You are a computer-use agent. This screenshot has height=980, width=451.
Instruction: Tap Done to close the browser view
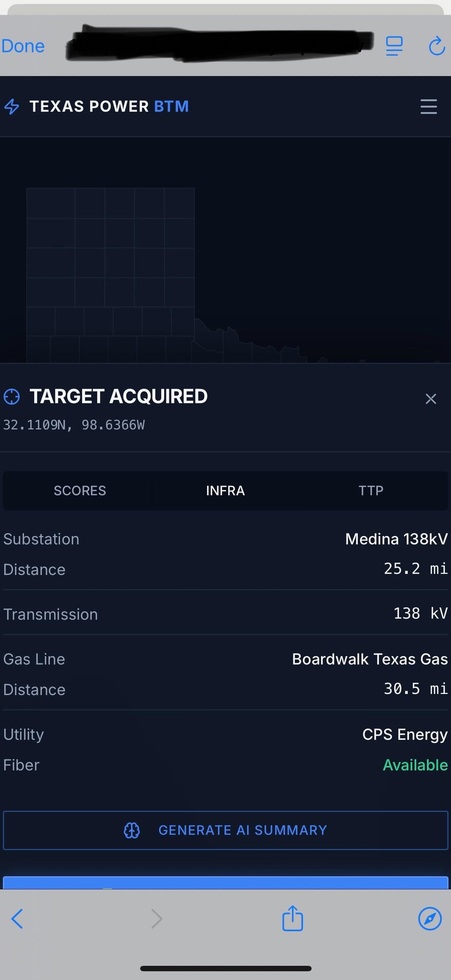point(23,46)
